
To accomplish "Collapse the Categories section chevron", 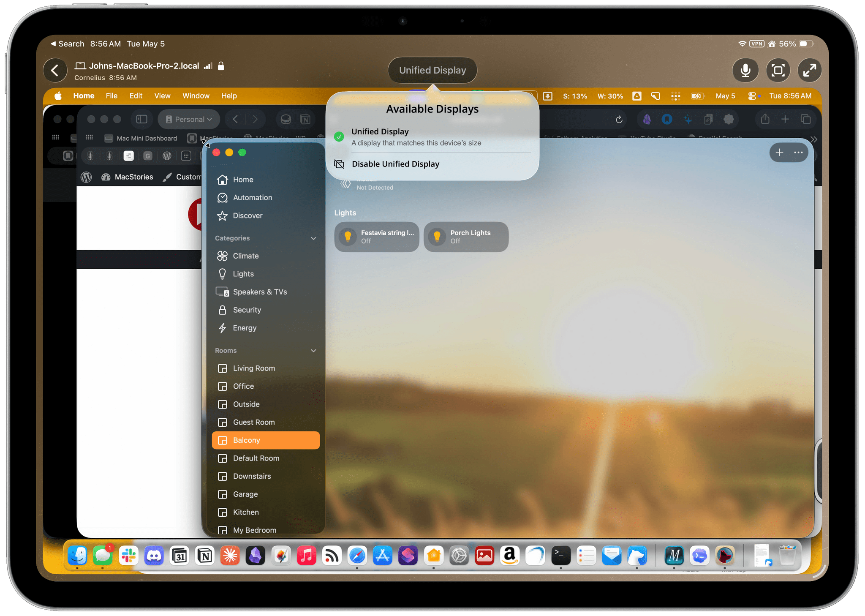I will pos(313,238).
